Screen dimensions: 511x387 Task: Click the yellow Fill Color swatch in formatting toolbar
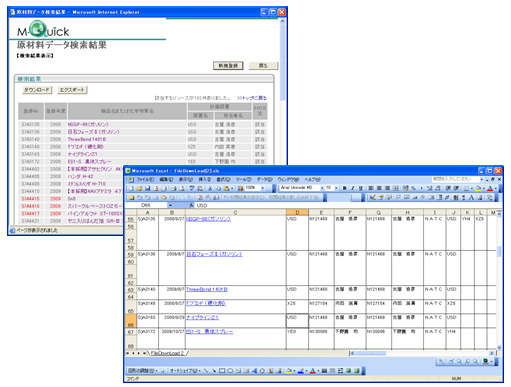pos(478,188)
